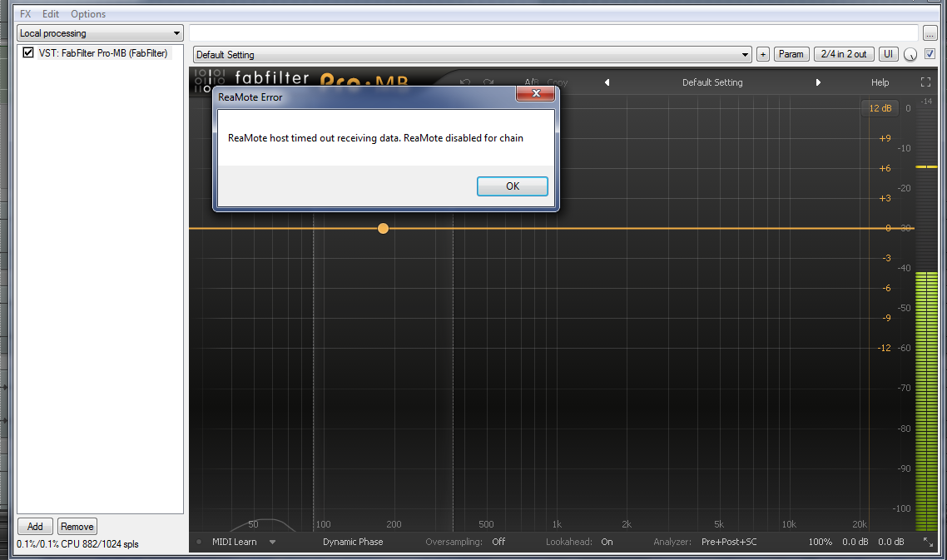Screen dimensions: 947x560
Task: Click MIDI Learn label
Action: click(x=235, y=542)
